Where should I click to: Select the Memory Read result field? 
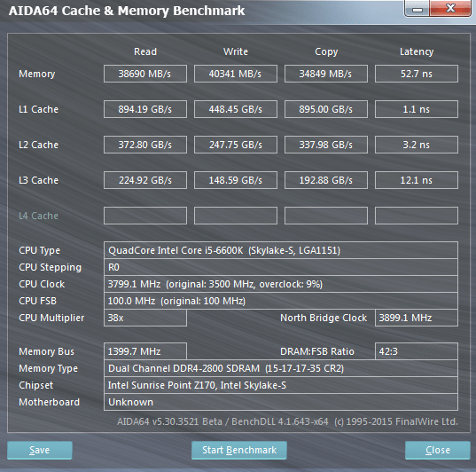pyautogui.click(x=145, y=74)
